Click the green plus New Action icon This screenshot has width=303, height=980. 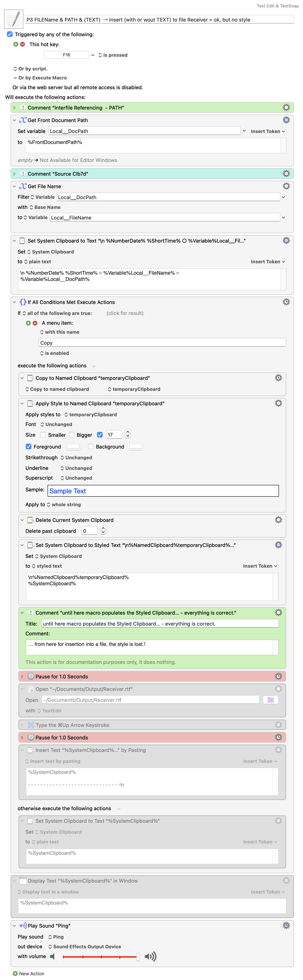coord(15,974)
